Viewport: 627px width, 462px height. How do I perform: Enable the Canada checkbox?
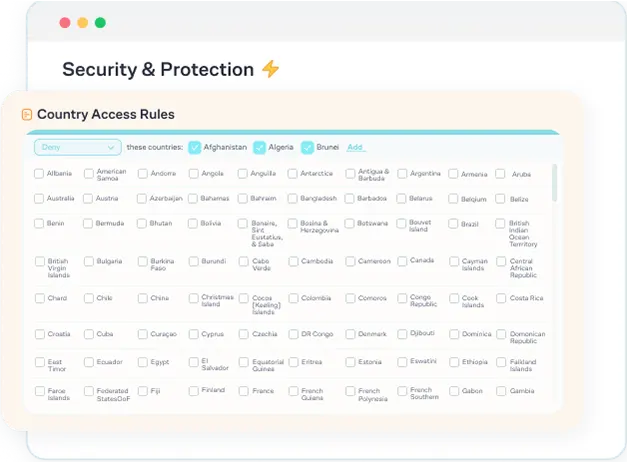(x=402, y=261)
